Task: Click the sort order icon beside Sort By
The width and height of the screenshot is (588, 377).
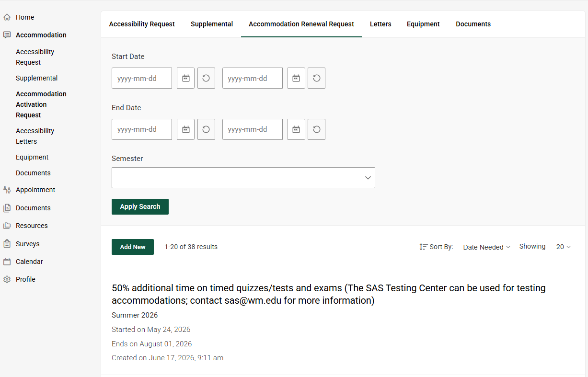Action: 423,247
